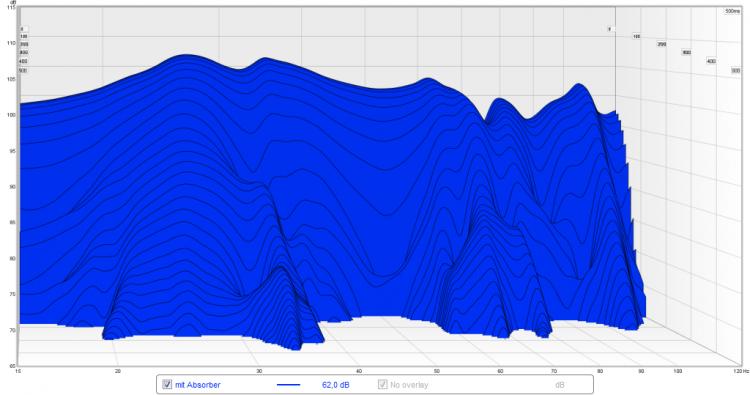This screenshot has height=395, width=750.
Task: Click the 400 time marker on right wall
Action: click(711, 61)
